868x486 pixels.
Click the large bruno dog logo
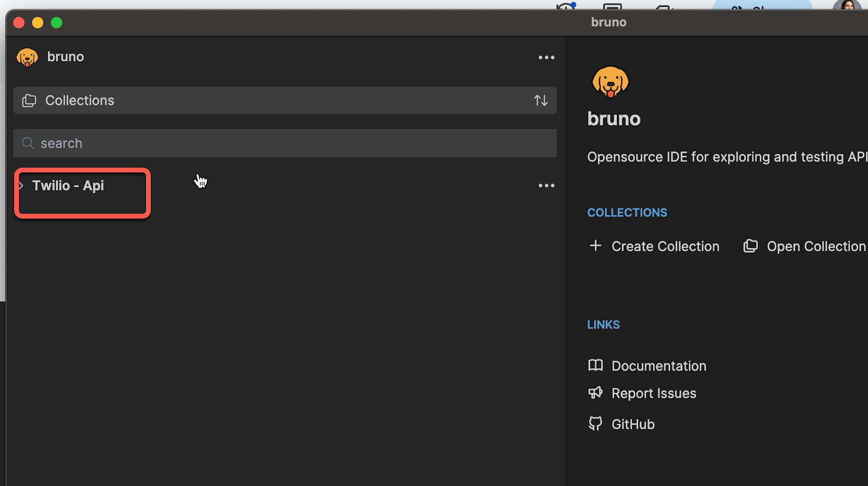coord(610,82)
